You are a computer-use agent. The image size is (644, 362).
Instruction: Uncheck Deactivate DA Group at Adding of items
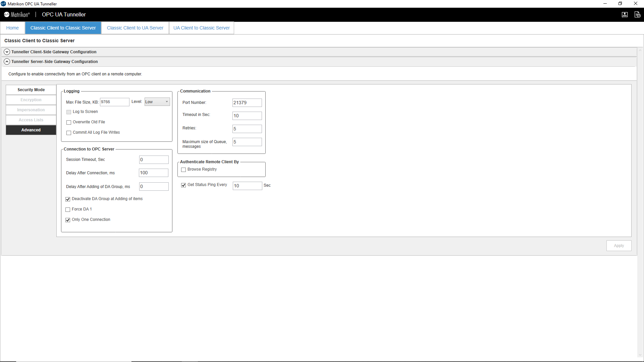click(x=68, y=199)
